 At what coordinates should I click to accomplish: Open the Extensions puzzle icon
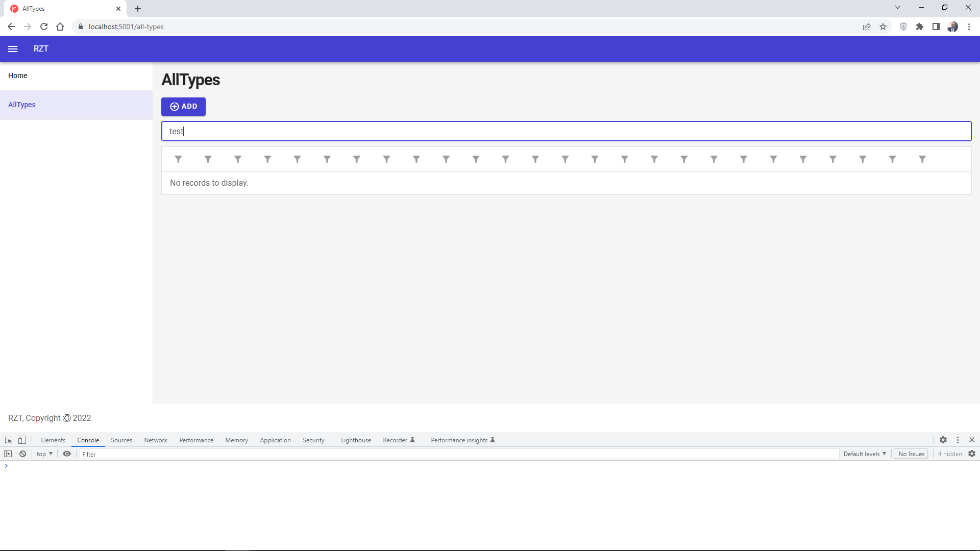[920, 27]
